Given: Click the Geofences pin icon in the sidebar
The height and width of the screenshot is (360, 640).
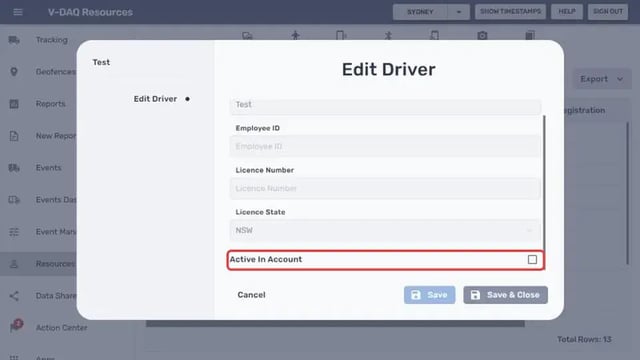Looking at the screenshot, I should pos(14,72).
